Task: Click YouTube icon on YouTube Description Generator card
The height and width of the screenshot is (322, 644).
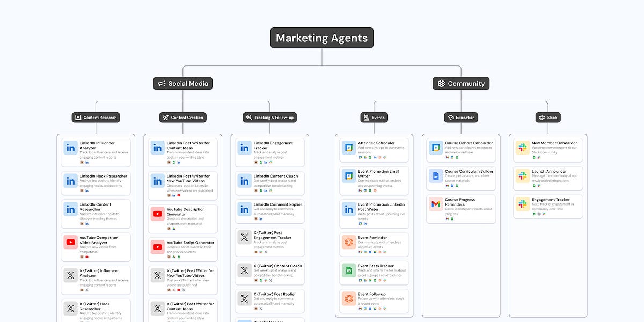Action: click(157, 214)
